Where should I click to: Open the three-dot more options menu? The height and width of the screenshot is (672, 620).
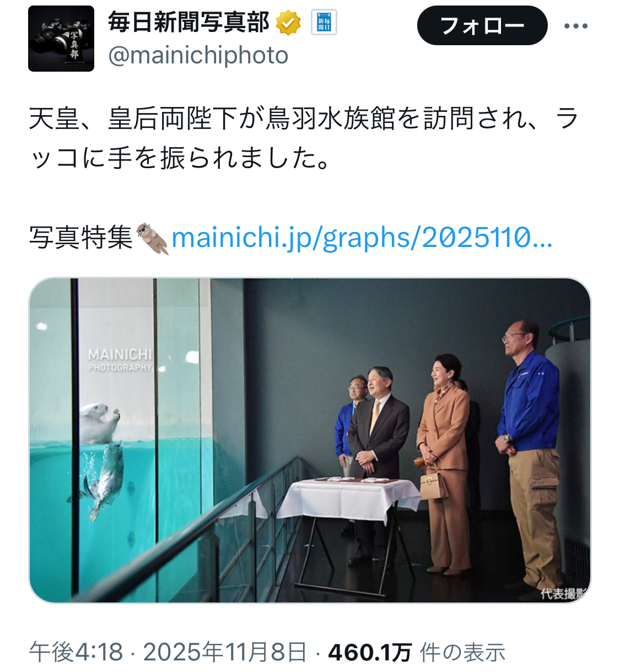coord(576,26)
